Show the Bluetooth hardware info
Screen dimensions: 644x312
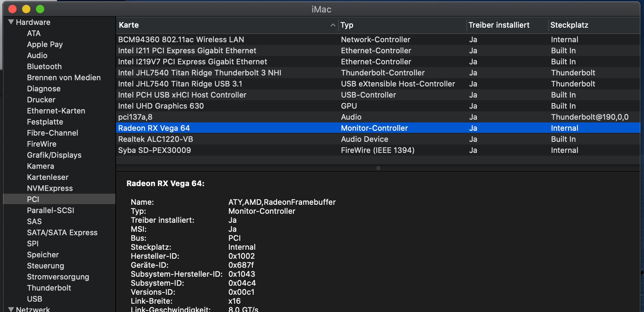pos(44,66)
